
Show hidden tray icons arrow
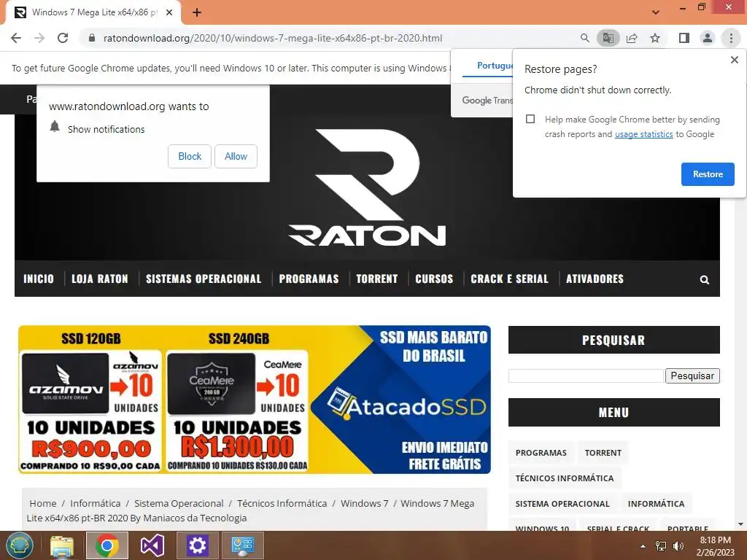pos(643,546)
